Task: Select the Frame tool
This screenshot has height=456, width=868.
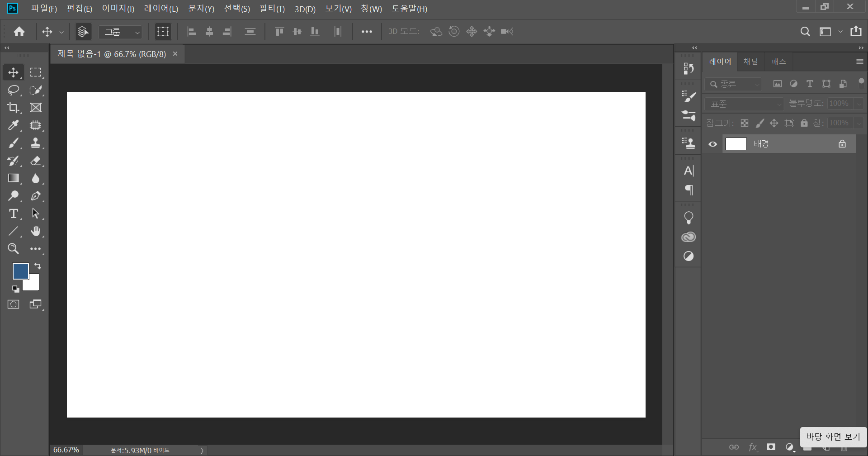Action: click(x=35, y=108)
